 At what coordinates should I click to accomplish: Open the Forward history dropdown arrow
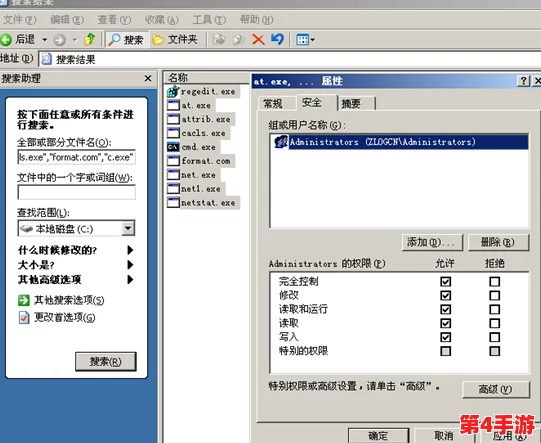[75, 40]
